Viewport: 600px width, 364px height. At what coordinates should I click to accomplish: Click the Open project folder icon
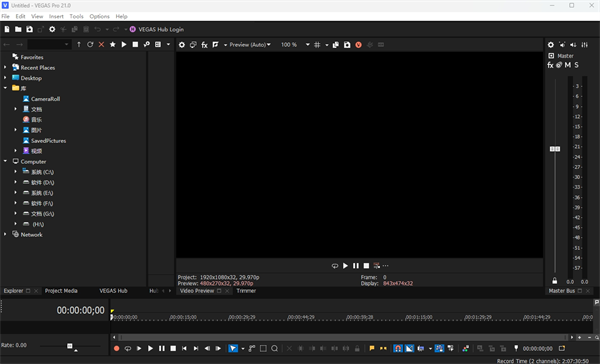click(18, 29)
